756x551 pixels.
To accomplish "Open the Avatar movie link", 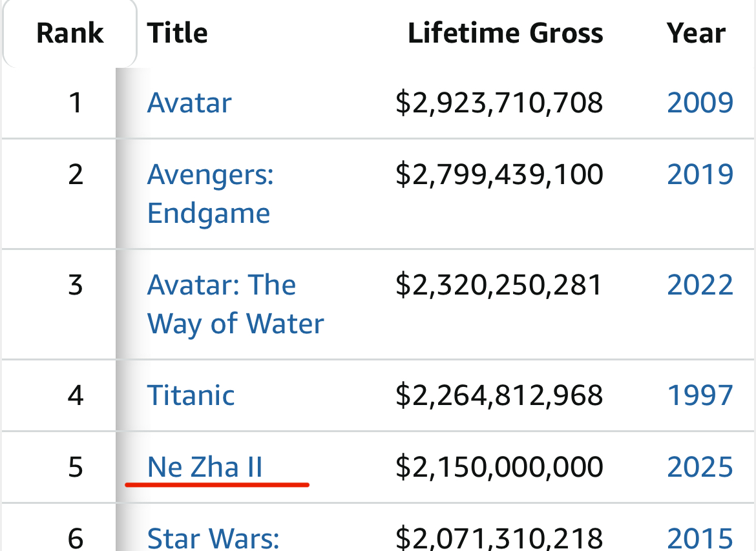I will pyautogui.click(x=189, y=103).
